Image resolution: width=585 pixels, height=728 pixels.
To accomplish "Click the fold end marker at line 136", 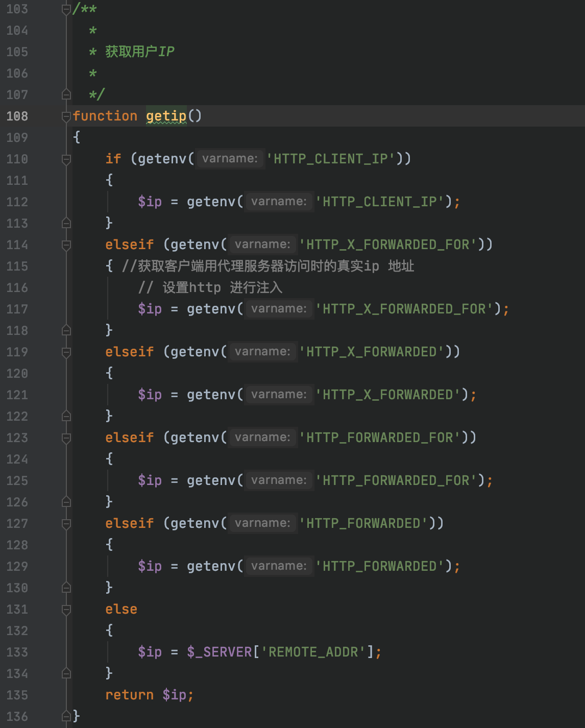I will point(66,716).
